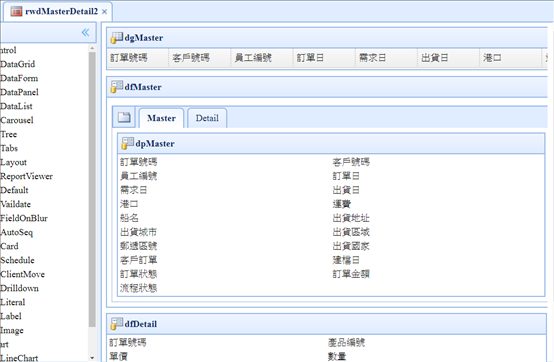Select the 數量 field in dfDetail
This screenshot has width=554, height=362.
(337, 356)
